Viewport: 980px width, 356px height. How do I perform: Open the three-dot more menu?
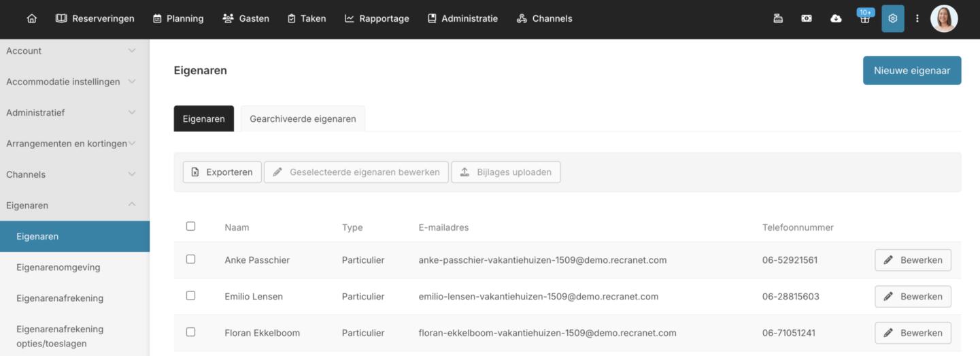click(x=917, y=18)
